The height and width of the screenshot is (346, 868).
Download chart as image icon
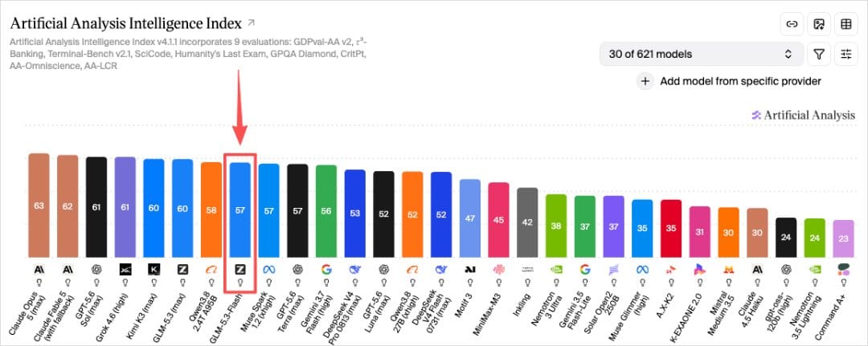click(x=819, y=24)
